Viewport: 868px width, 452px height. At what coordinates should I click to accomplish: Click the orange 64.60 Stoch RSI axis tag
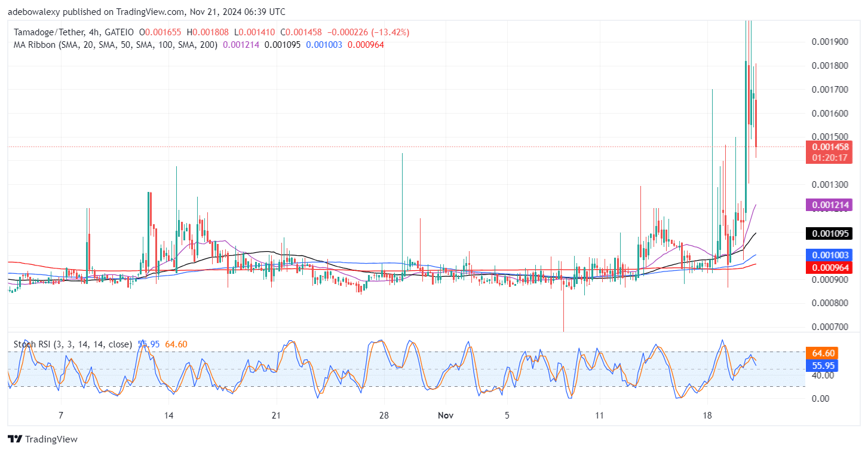[823, 353]
